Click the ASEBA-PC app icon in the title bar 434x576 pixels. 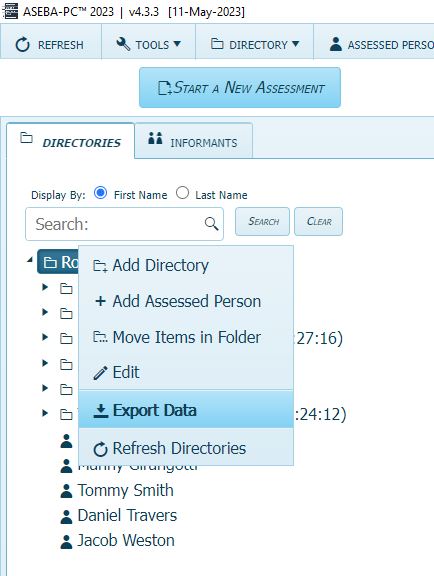(10, 11)
